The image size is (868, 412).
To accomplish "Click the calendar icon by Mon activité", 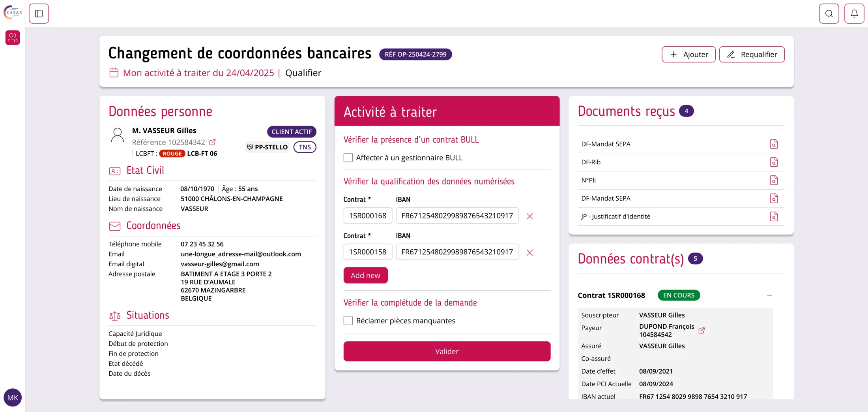I will coord(114,73).
